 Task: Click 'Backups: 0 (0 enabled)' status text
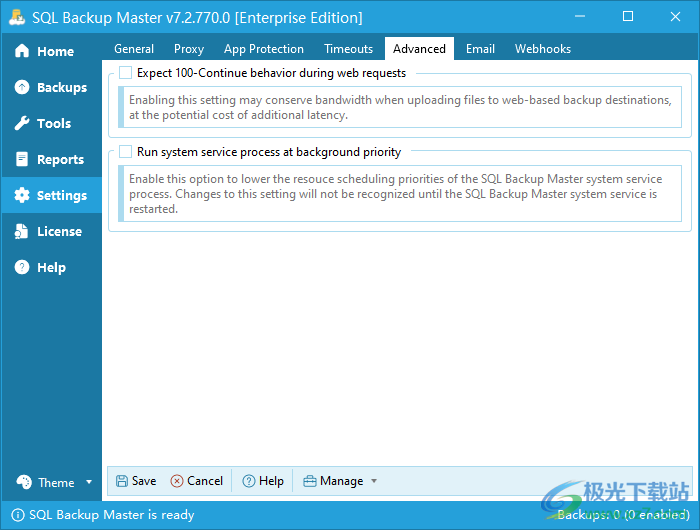[x=624, y=515]
